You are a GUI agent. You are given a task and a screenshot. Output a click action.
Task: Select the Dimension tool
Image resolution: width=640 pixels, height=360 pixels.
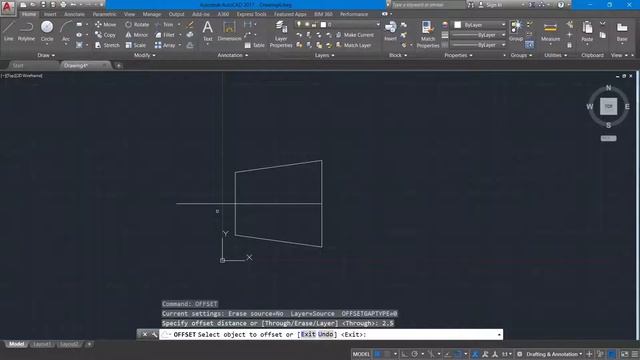coord(229,31)
